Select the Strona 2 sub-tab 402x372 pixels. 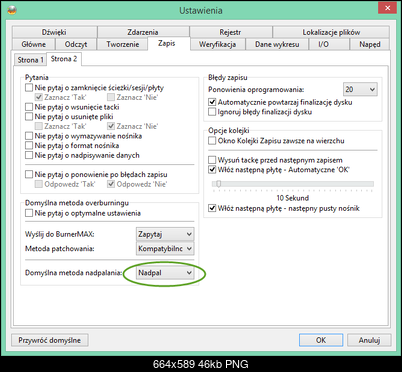click(x=64, y=59)
